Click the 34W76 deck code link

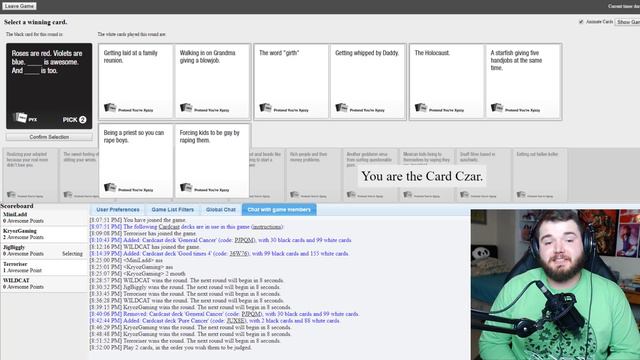coord(238,253)
